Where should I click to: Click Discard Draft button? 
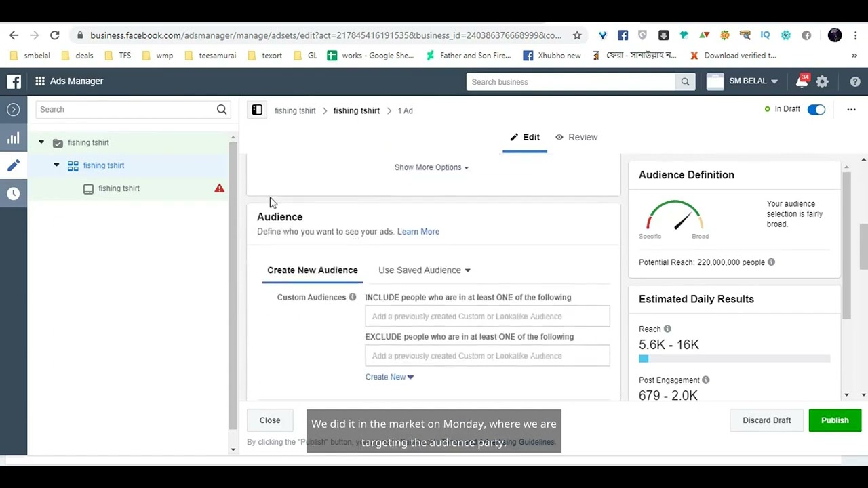coord(767,420)
